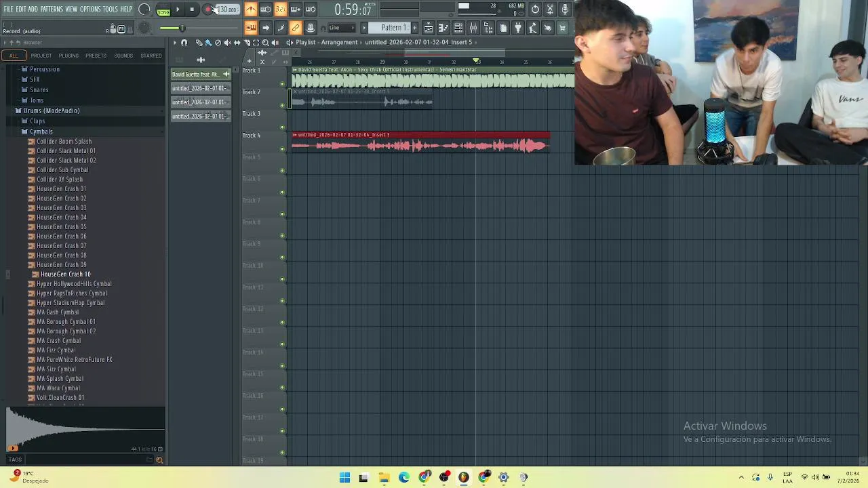
Task: Toggle Pattern/Song mode switch
Action: (163, 10)
